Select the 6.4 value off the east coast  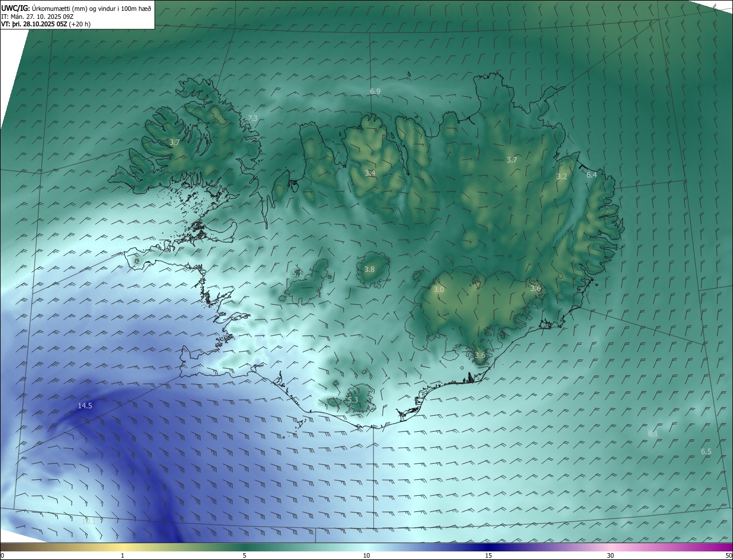pyautogui.click(x=592, y=175)
